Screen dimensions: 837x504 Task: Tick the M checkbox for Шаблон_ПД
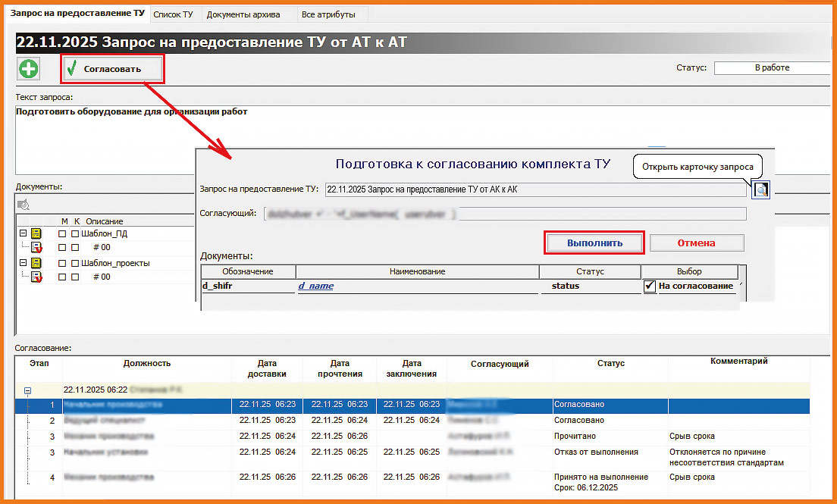(x=62, y=233)
